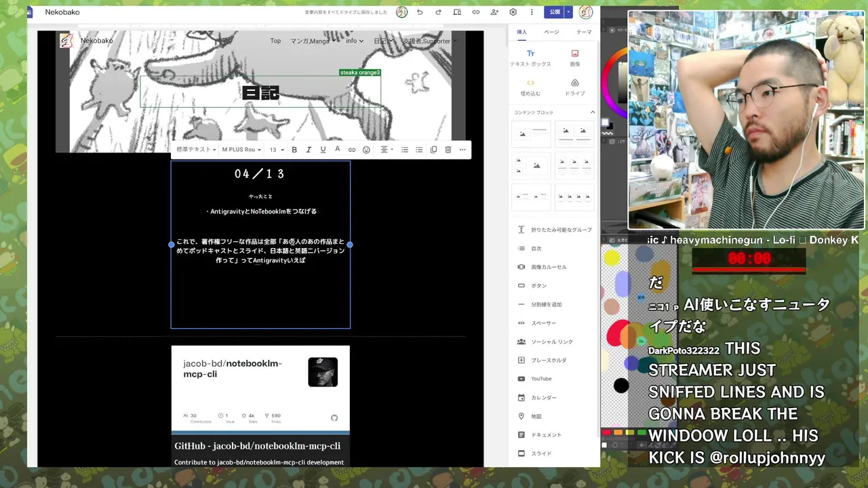Choose two-image content block layout

point(574,134)
